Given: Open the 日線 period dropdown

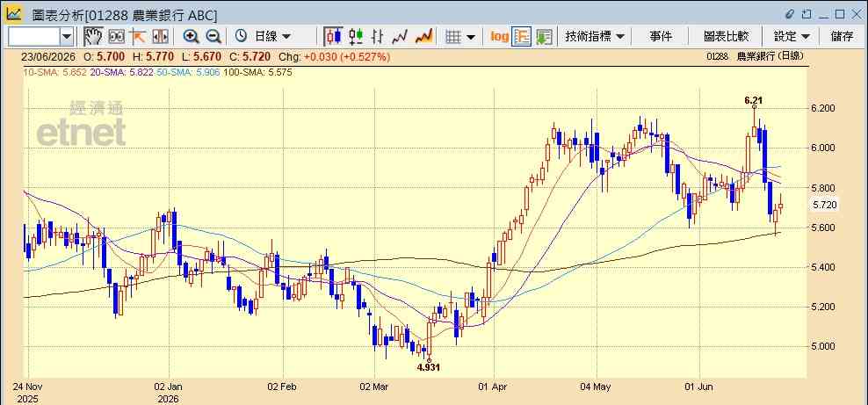Looking at the screenshot, I should click(272, 37).
